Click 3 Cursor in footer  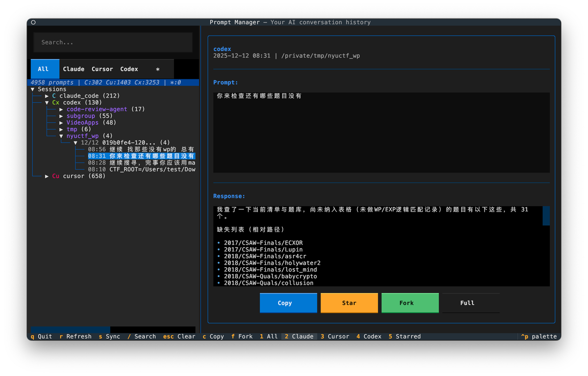[335, 336]
